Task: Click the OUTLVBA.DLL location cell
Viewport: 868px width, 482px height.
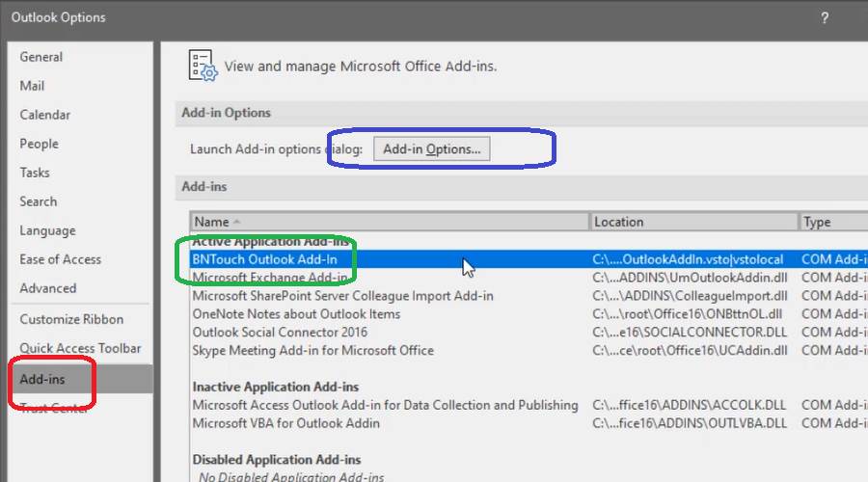Action: pos(690,423)
